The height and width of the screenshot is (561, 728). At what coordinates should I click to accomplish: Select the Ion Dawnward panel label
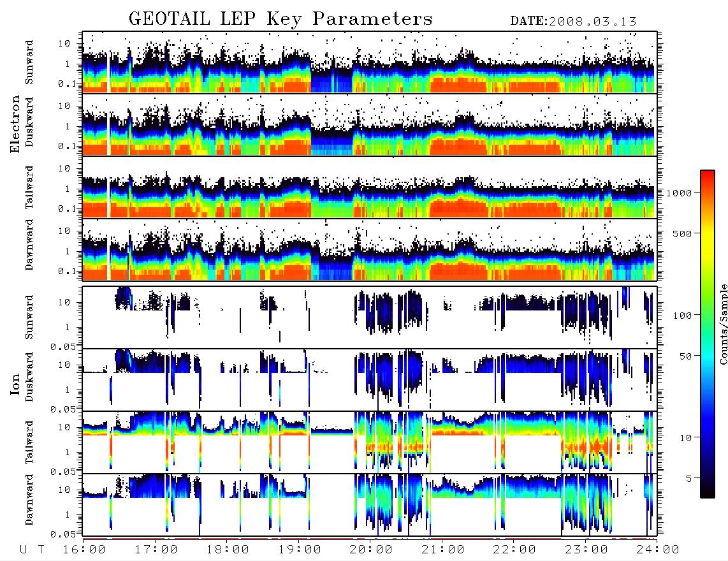[29, 499]
